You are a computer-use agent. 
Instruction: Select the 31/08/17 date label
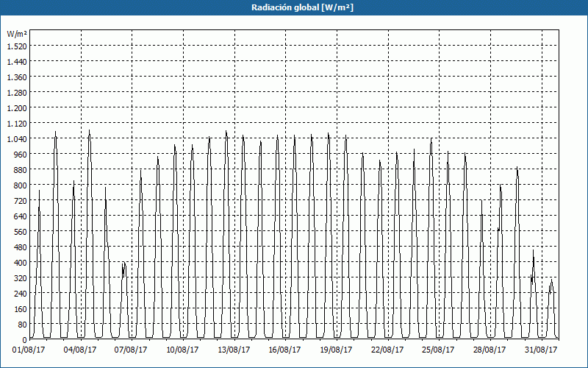[541, 350]
